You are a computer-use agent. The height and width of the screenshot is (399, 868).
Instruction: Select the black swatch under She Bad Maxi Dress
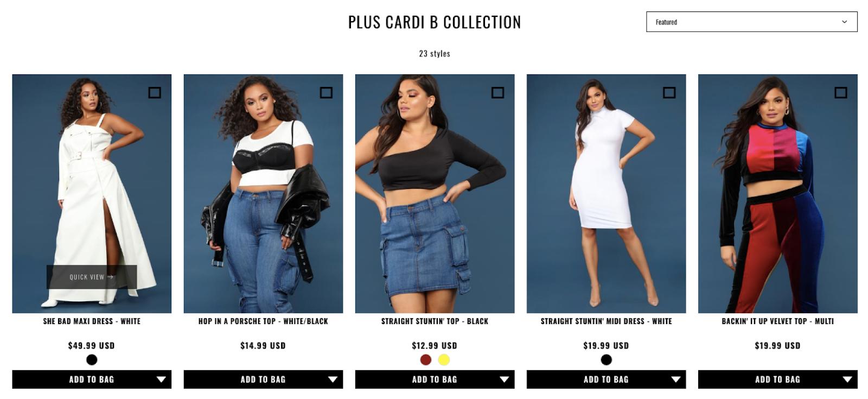92,359
